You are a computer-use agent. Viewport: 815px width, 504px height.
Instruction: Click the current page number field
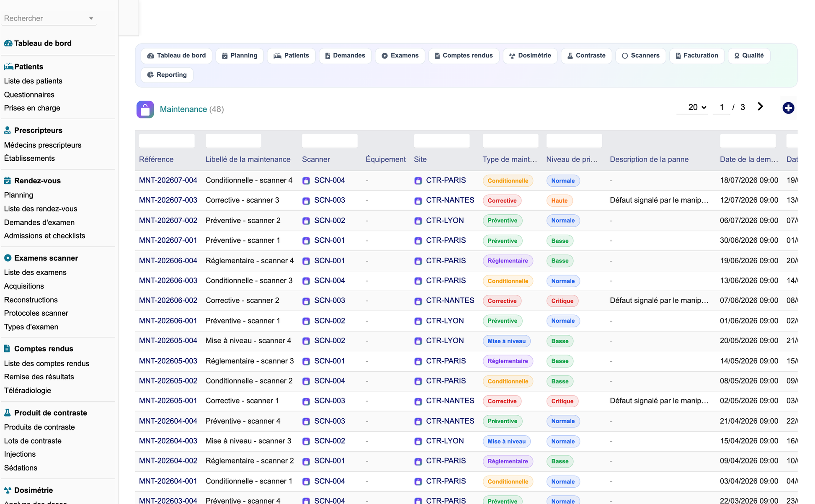(722, 108)
